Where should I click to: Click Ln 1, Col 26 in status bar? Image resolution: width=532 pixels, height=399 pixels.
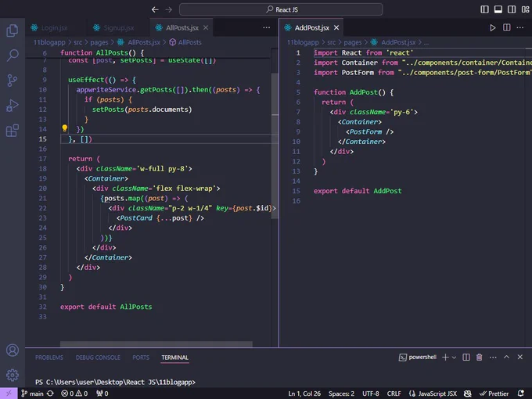tap(304, 394)
